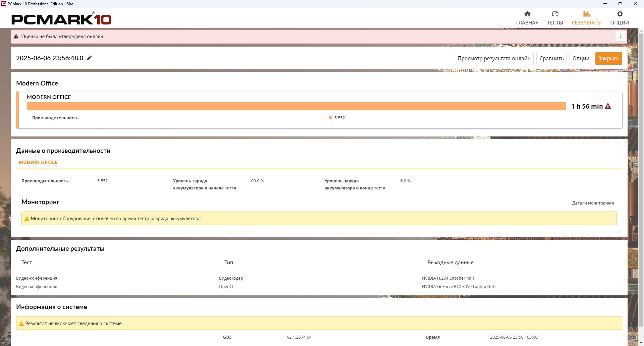Open the РЕЗУЛЬТАТЫ tab
Viewport: 644px width, 346px height.
586,18
